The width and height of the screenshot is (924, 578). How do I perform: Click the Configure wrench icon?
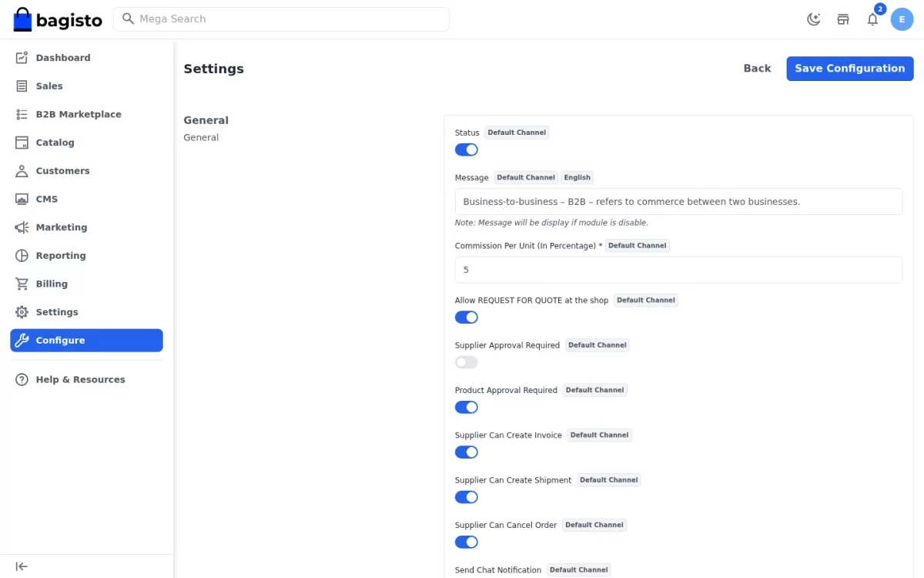point(22,341)
